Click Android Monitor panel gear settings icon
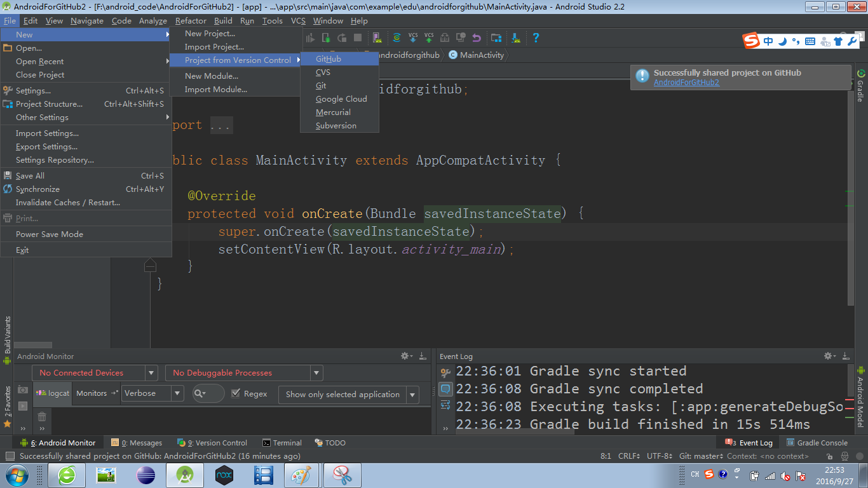 click(x=406, y=356)
